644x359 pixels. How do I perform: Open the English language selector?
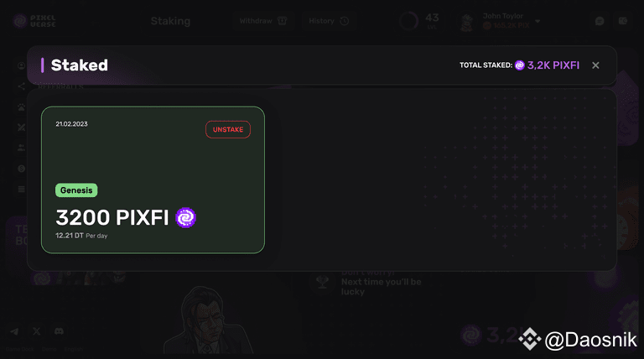74,349
